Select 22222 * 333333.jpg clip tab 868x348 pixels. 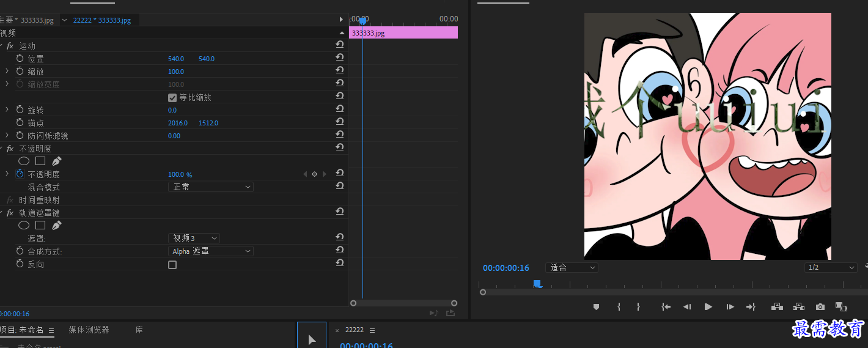click(x=102, y=20)
